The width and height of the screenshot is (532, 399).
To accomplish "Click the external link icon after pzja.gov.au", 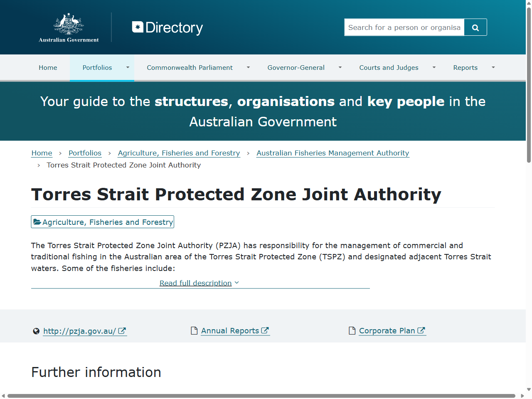I will 122,330.
